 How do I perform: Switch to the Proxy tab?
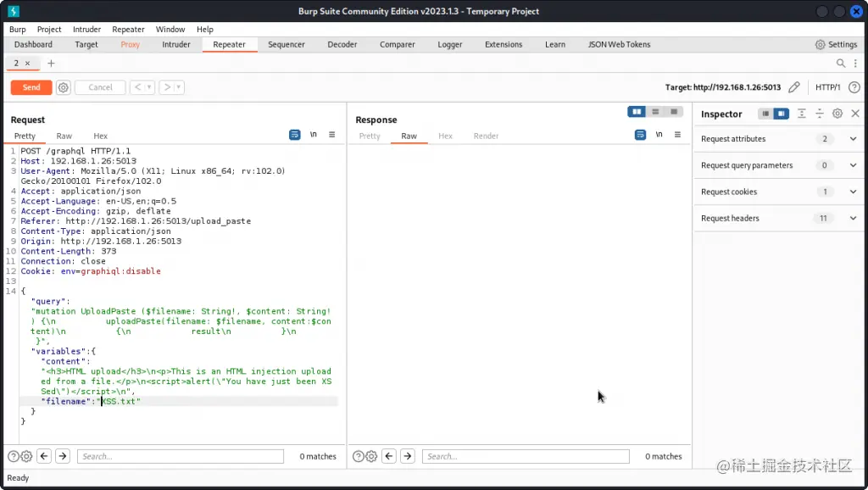[130, 44]
